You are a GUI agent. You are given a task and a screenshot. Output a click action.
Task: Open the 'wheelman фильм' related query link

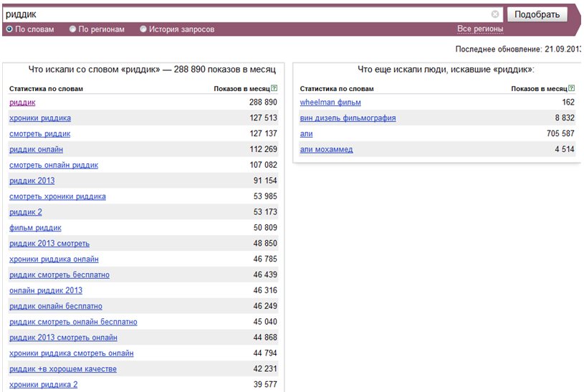330,102
